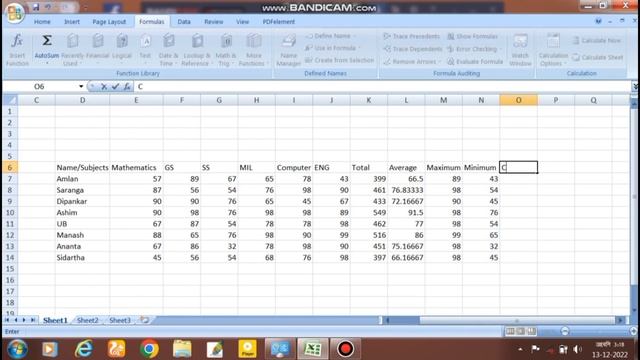This screenshot has height=360, width=640.
Task: Switch to Sheet3 worksheet
Action: coord(120,320)
